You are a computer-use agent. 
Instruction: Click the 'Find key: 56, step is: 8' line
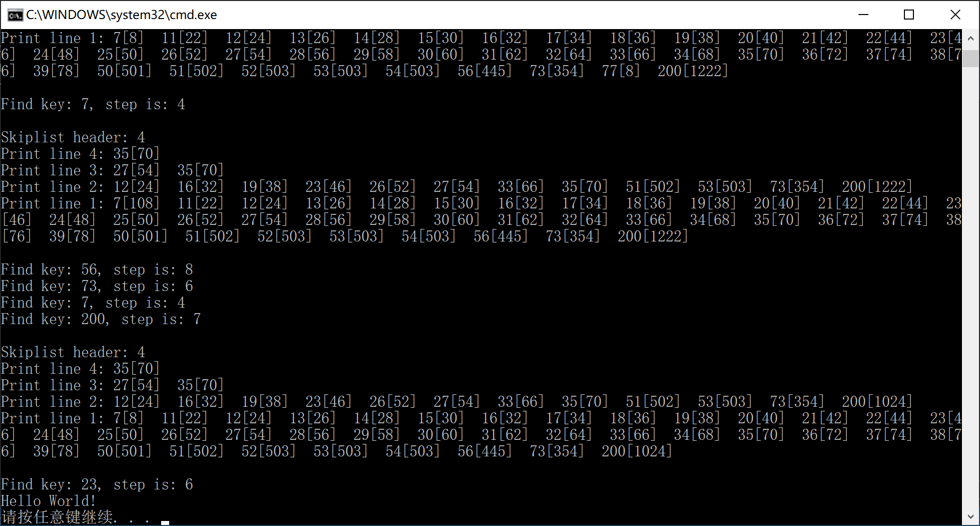[97, 270]
